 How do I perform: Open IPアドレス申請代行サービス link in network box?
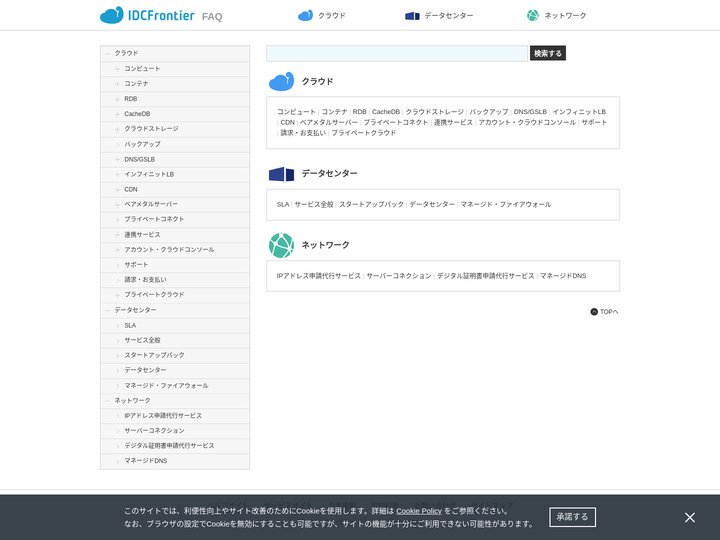(319, 276)
